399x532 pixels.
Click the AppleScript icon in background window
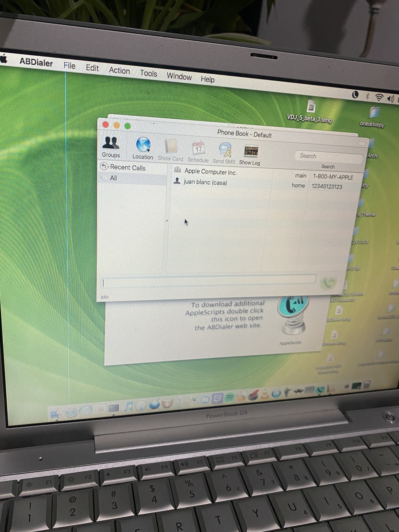click(293, 315)
